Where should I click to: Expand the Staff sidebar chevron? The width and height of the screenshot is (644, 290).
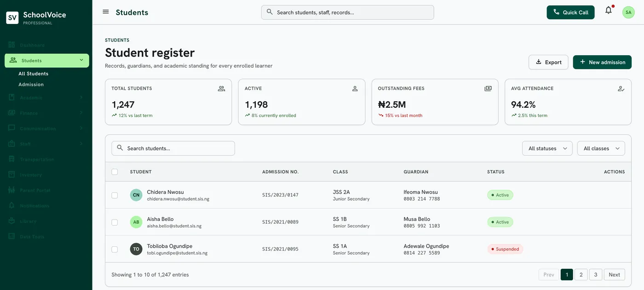click(x=81, y=144)
